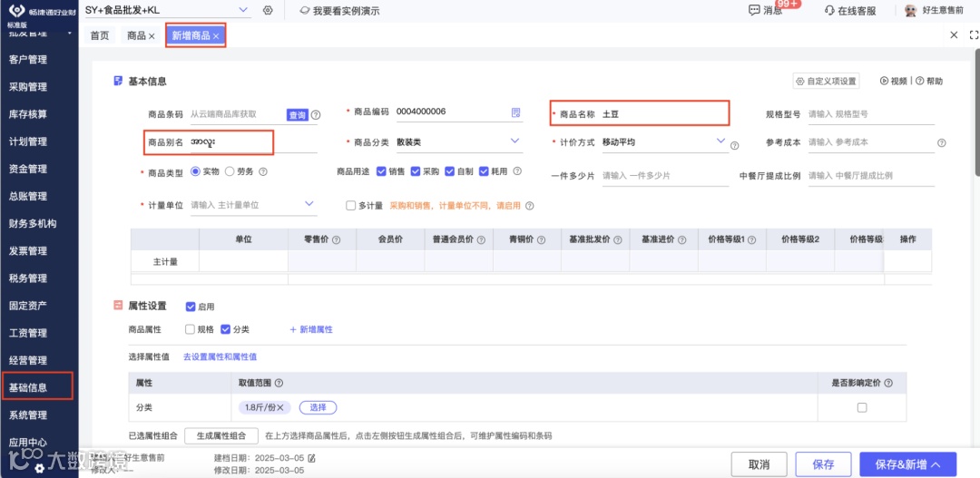Image resolution: width=980 pixels, height=478 pixels.
Task: Select the 劳务 radio button
Action: coord(230,171)
